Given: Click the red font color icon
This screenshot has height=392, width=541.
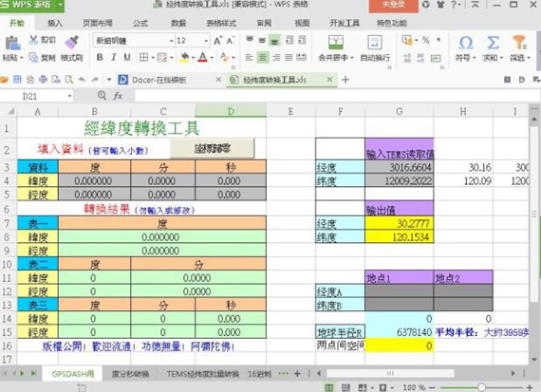Looking at the screenshot, I should click(202, 57).
